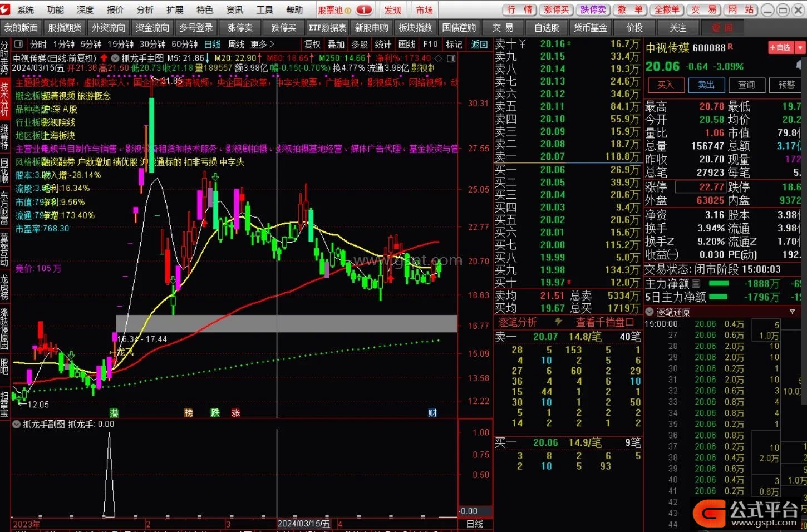Collapse the chevron before 抓龙手副图

click(16, 424)
